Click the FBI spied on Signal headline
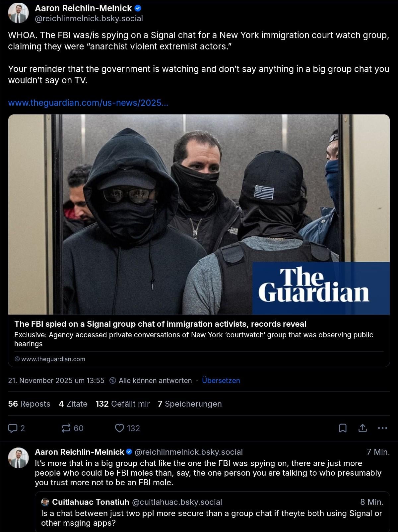Screen dimensions: 398x532 [160, 324]
